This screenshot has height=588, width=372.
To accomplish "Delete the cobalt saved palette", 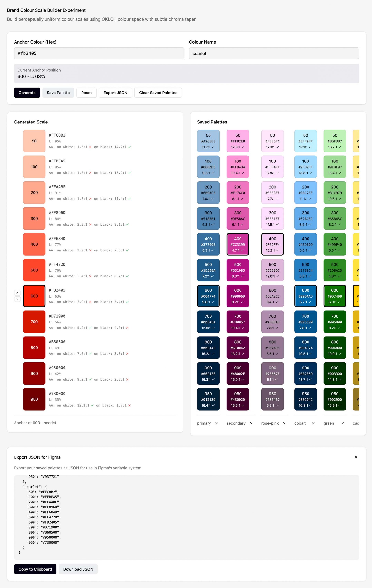I will pos(313,423).
